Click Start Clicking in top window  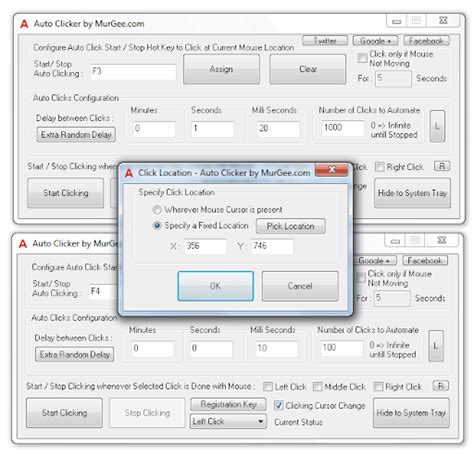pos(66,193)
